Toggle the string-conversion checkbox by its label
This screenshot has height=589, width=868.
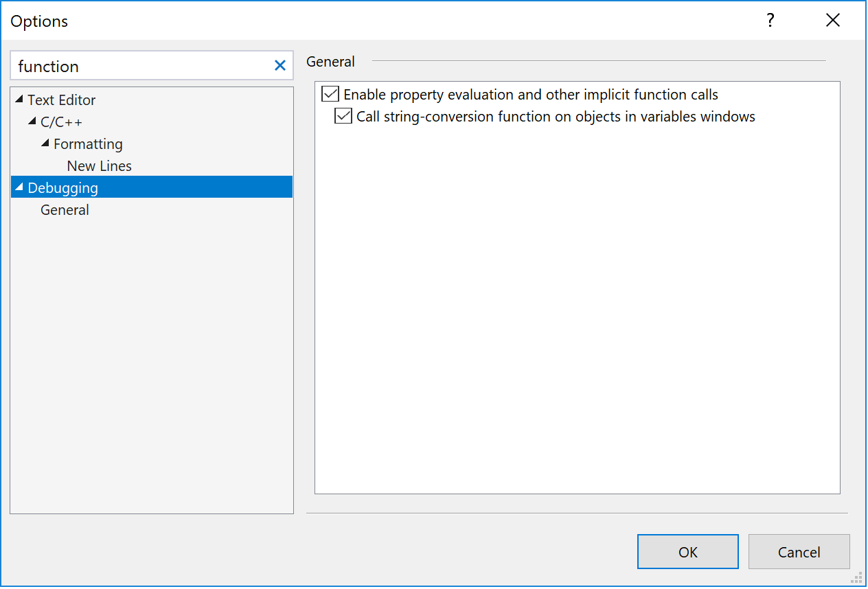pyautogui.click(x=556, y=116)
